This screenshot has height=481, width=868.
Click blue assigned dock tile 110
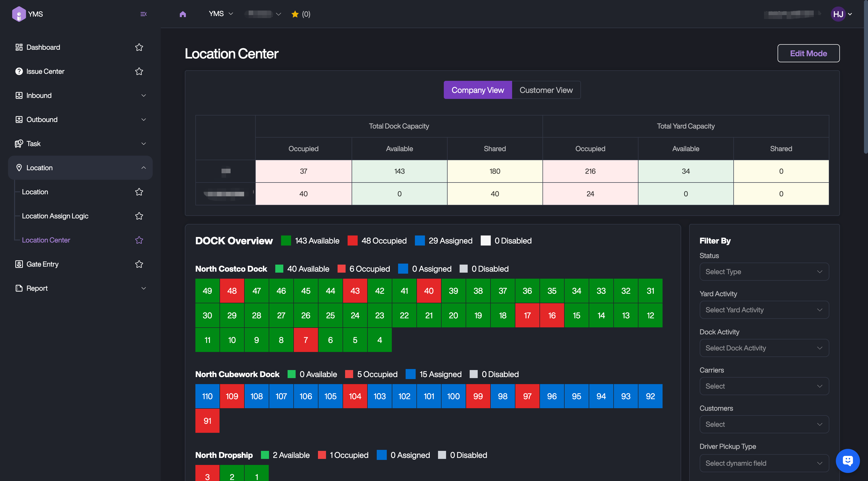pyautogui.click(x=207, y=396)
